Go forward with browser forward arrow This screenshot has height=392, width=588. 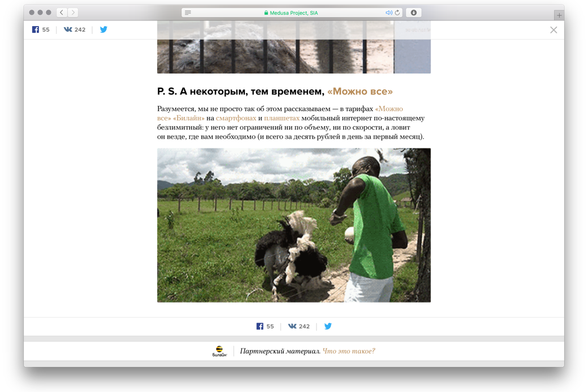(73, 12)
